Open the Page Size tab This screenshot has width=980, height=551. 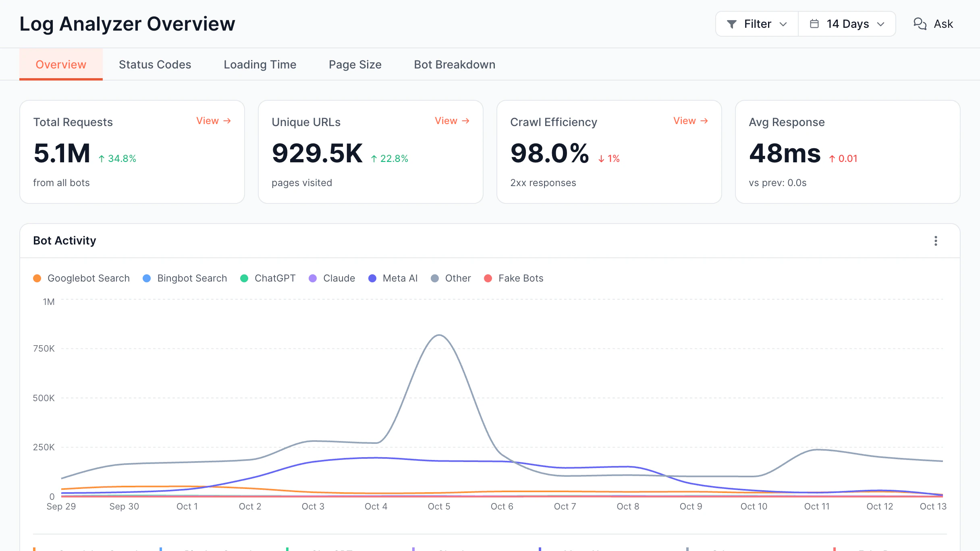point(355,64)
